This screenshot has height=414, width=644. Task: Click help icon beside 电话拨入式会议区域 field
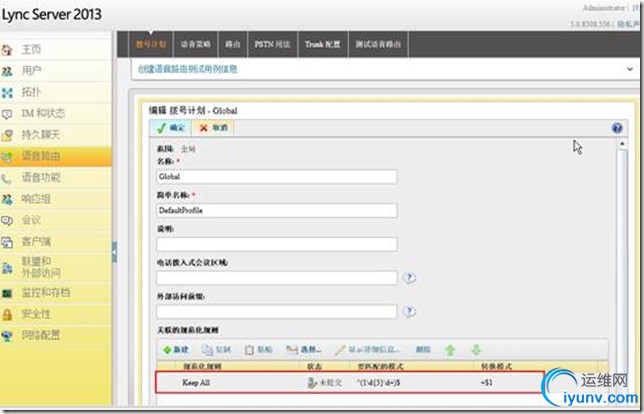click(409, 278)
